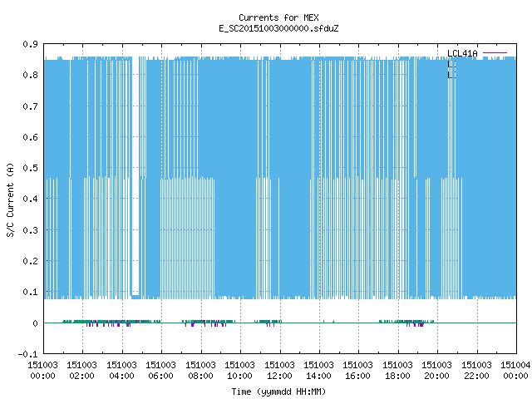Click the x-axis label '151003 20:00'
Image resolution: width=532 pixels, height=399 pixels.
point(437,371)
